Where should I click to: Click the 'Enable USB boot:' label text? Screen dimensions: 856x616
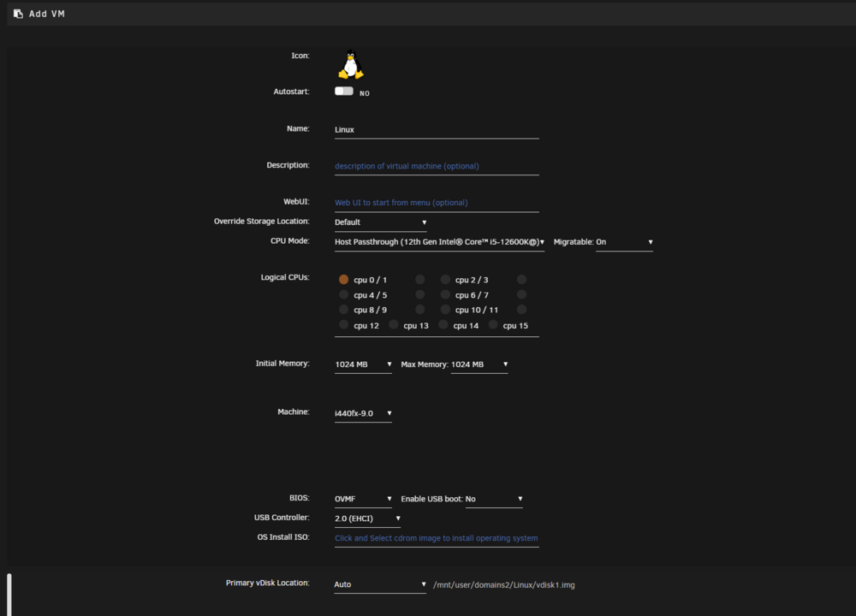pyautogui.click(x=431, y=499)
